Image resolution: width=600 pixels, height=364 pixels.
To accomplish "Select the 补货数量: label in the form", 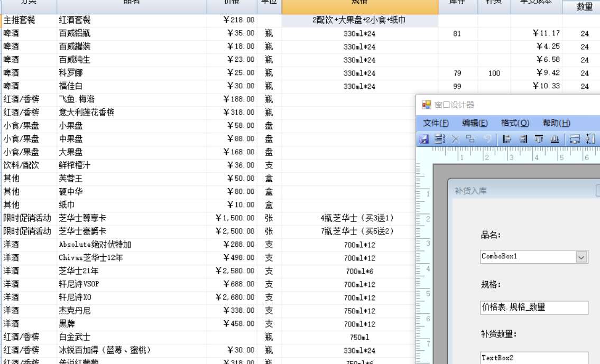I will click(x=499, y=334).
